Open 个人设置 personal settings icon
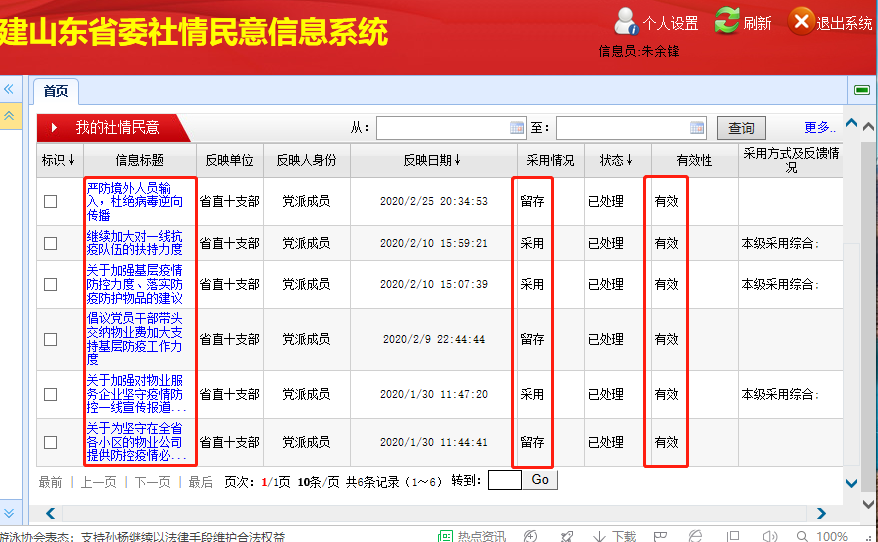Image resolution: width=878 pixels, height=542 pixels. [x=627, y=21]
